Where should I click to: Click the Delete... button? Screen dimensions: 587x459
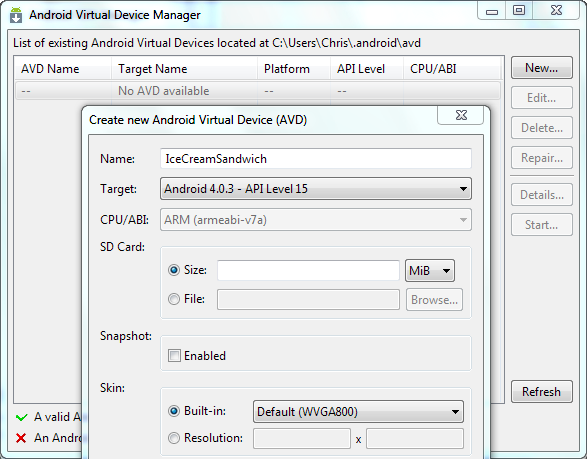tap(542, 128)
